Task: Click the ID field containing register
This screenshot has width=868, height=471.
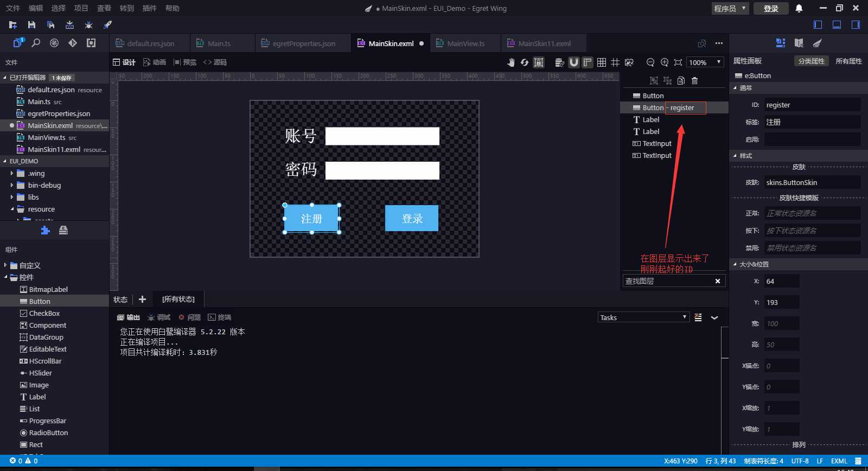Action: 812,105
